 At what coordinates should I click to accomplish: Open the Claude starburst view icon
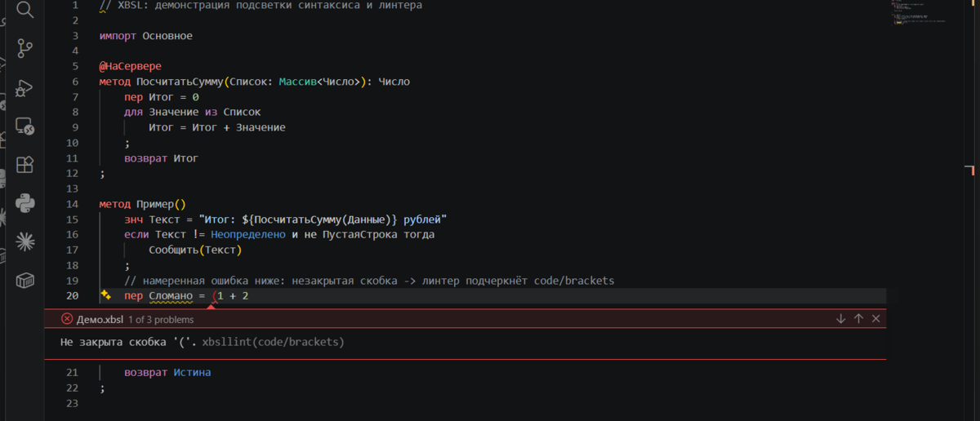click(x=25, y=242)
